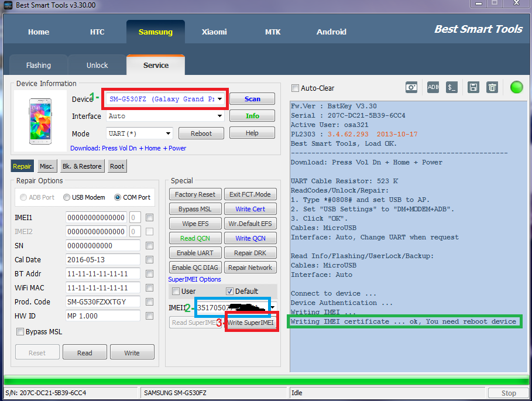Click the Read button under Repair Options

tap(85, 353)
